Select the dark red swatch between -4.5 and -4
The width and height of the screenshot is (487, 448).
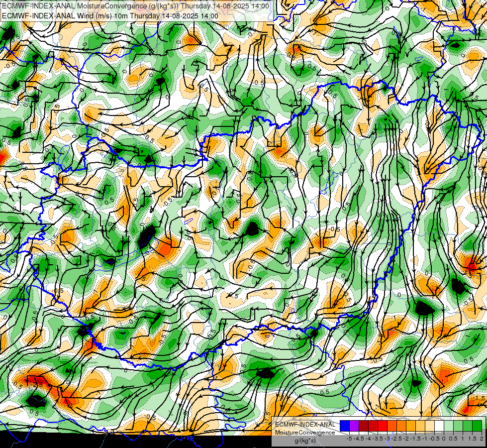point(364,426)
